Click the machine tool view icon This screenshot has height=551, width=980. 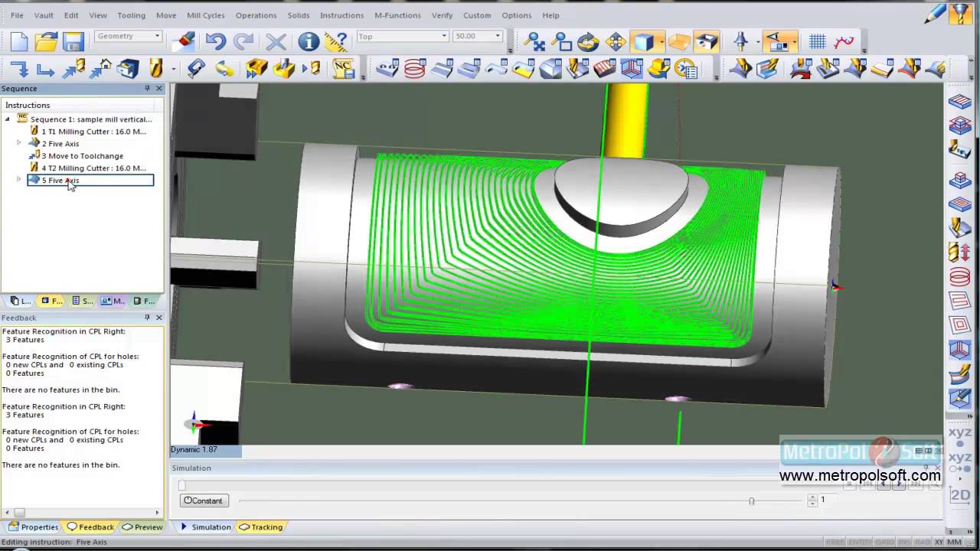click(740, 42)
